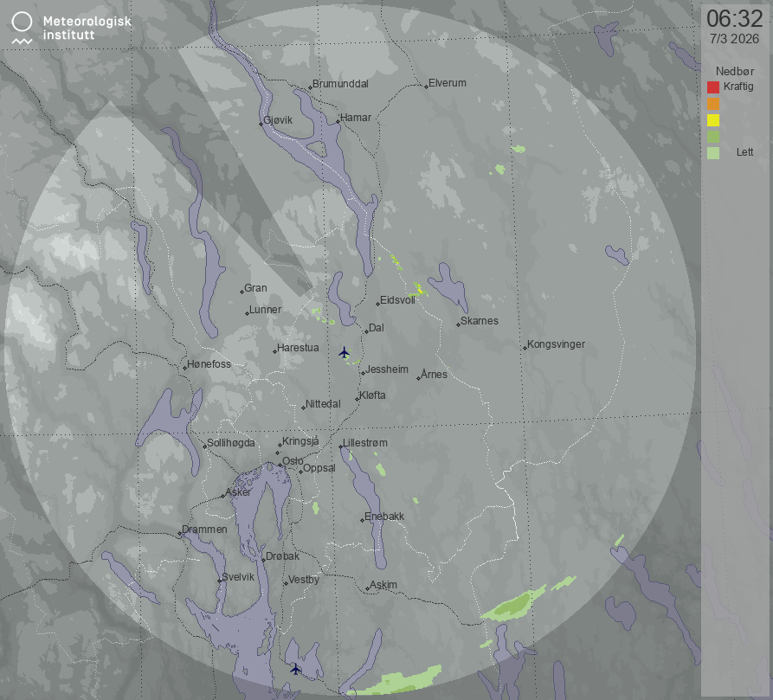Click the Meteorologisk institutt circle logo

point(23,22)
